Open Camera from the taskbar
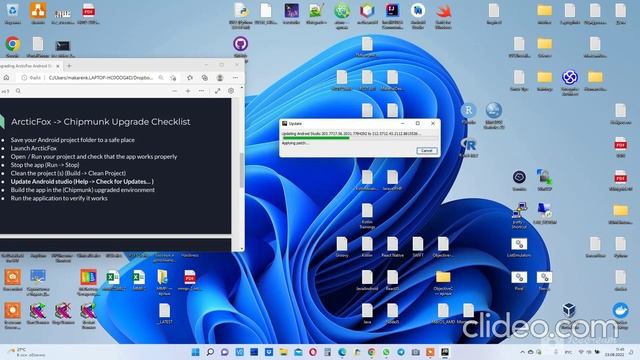The width and height of the screenshot is (640, 360). 416,352
